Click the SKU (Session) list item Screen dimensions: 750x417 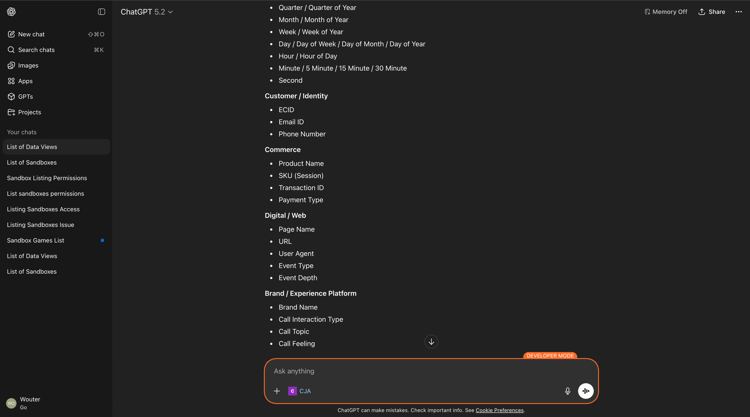tap(301, 176)
